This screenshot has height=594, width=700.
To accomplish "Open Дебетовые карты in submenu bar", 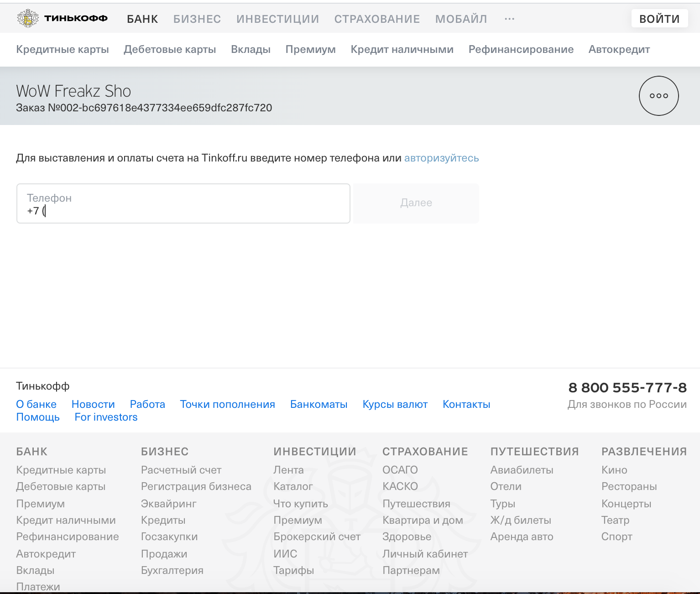I will [x=170, y=49].
